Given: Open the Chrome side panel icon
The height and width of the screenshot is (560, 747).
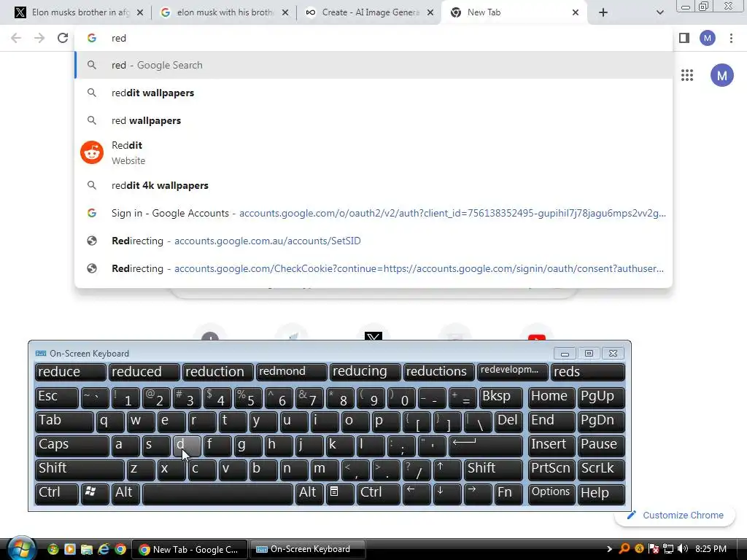Looking at the screenshot, I should [684, 38].
